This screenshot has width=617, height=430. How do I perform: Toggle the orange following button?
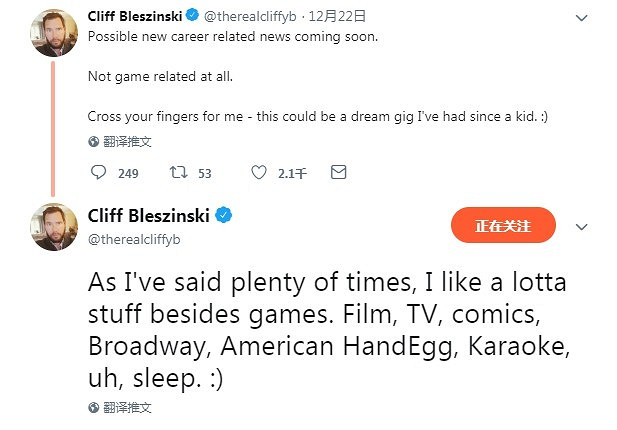[x=503, y=225]
